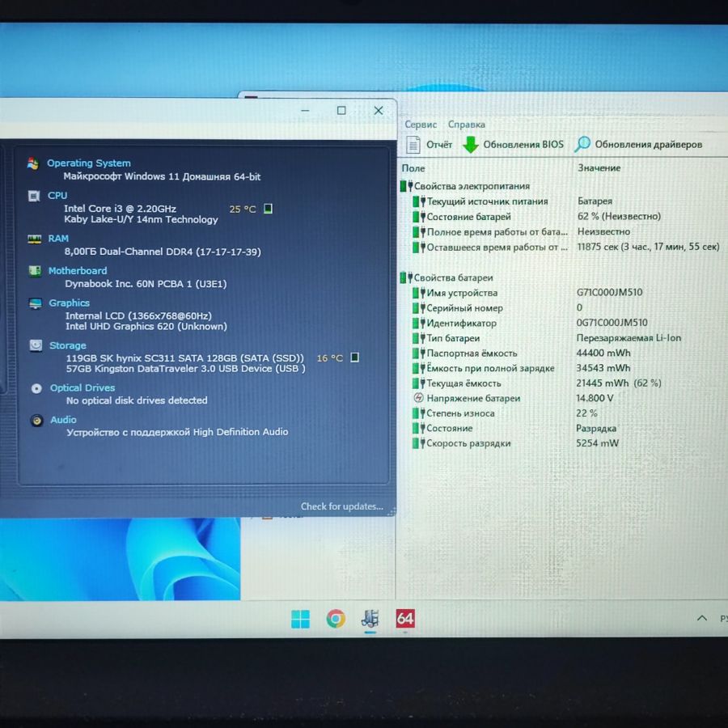Click the Поле column header

pyautogui.click(x=413, y=168)
